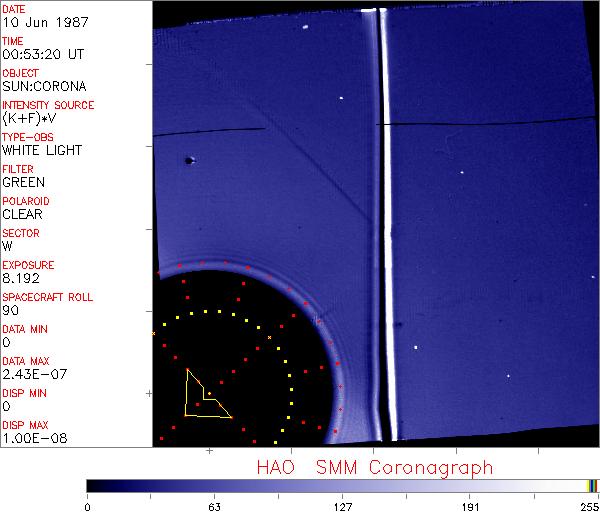This screenshot has width=600, height=512.
Task: Click the SECTOR label
Action: (x=21, y=233)
